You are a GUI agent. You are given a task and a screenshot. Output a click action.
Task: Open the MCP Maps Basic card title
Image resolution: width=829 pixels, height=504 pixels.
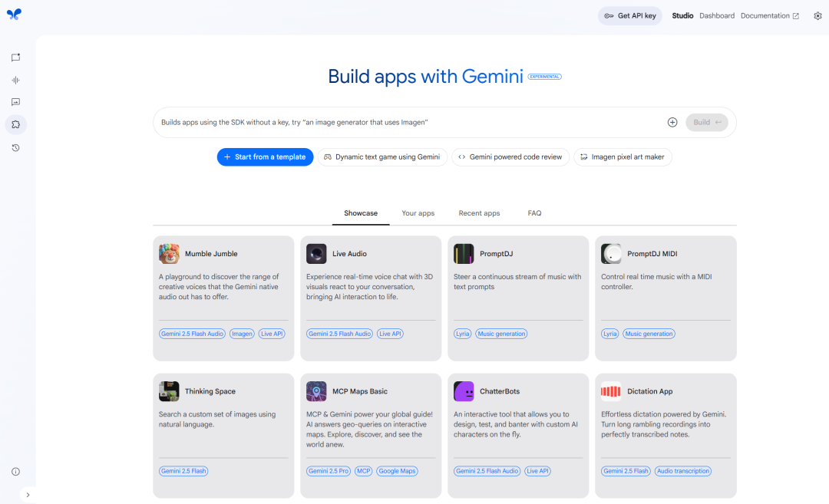[x=359, y=391]
